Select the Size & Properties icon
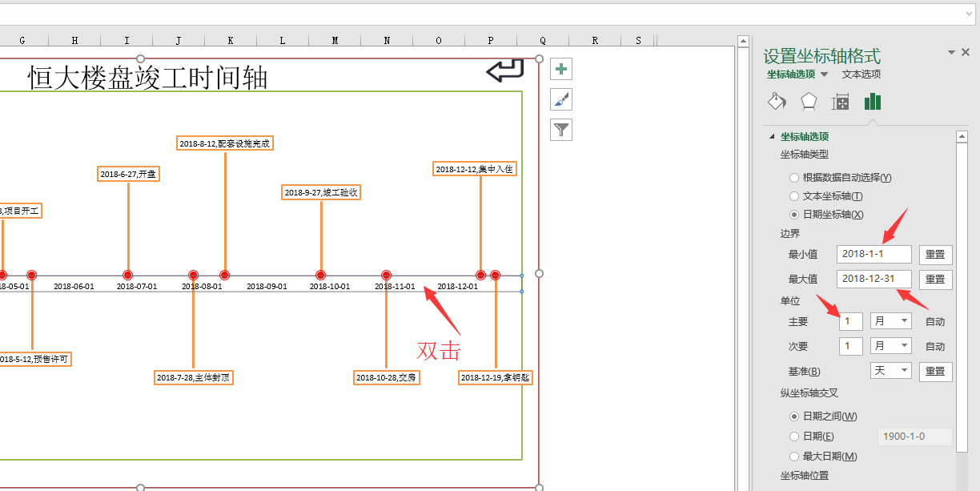This screenshot has height=491, width=980. coord(841,102)
